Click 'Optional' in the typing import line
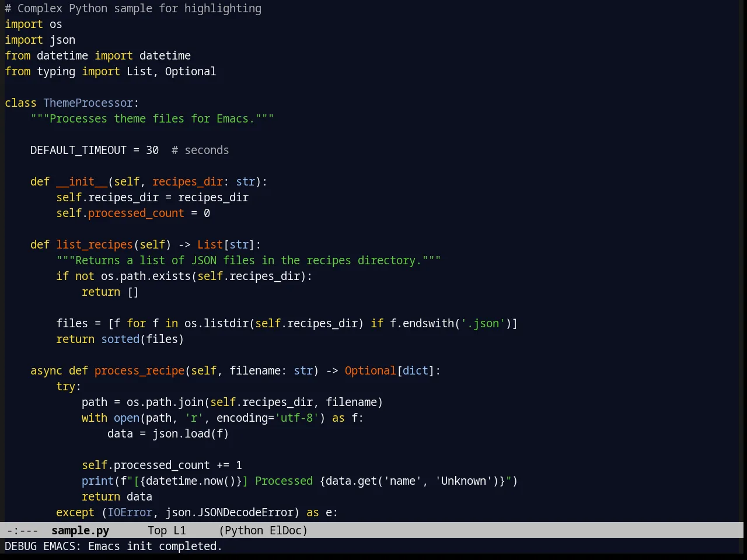The width and height of the screenshot is (747, 560). pos(190,71)
